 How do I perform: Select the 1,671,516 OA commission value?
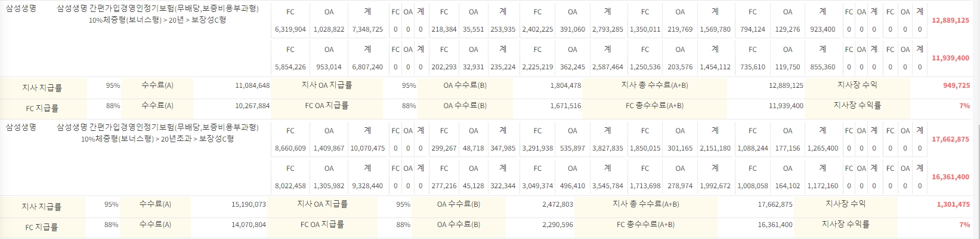pyautogui.click(x=565, y=106)
